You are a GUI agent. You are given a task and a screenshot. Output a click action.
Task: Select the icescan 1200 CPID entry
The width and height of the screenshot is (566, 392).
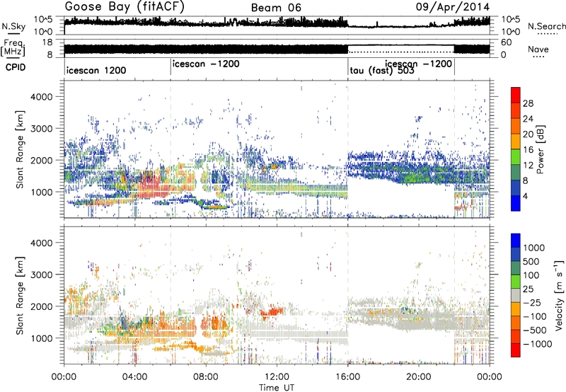(96, 70)
